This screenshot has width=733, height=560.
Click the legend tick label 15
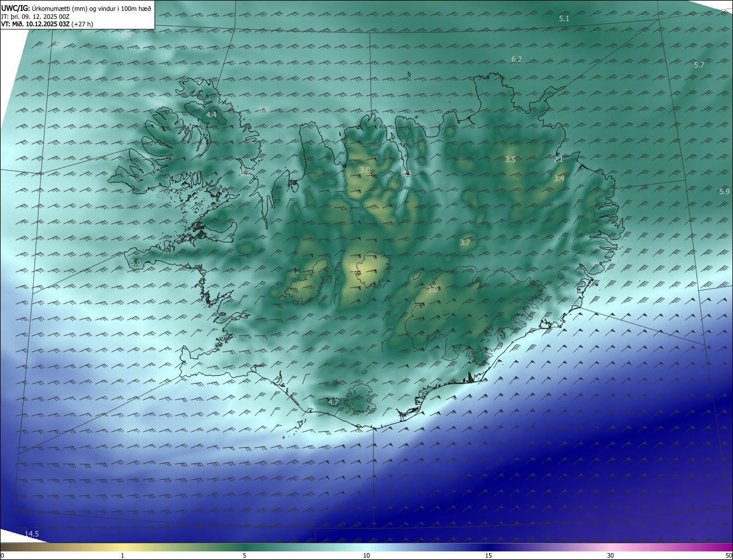pyautogui.click(x=488, y=555)
